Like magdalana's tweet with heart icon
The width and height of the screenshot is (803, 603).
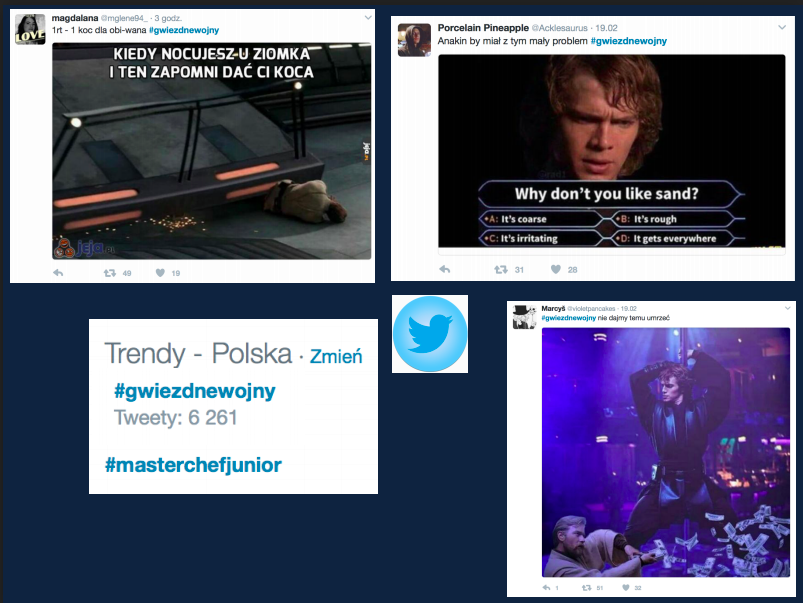[160, 273]
